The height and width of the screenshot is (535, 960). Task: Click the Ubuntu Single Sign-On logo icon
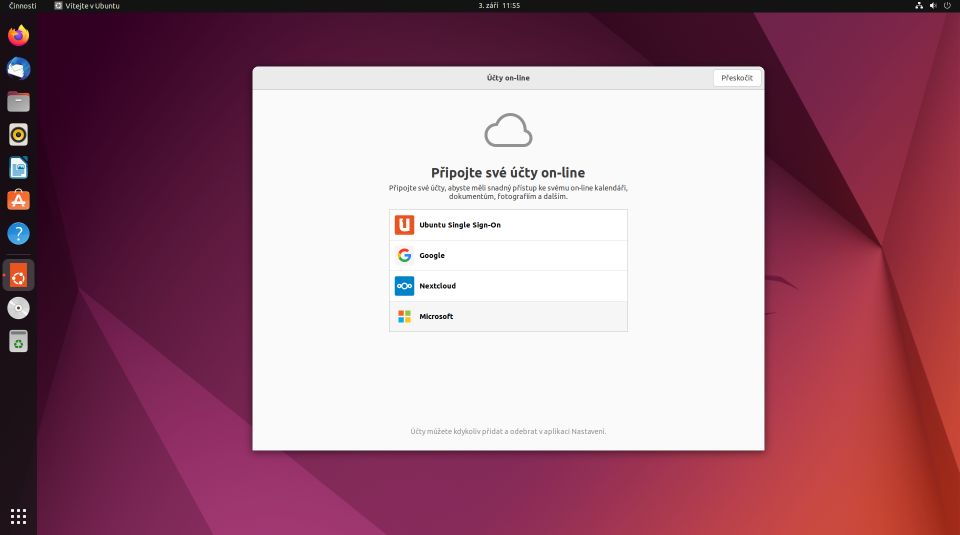[x=404, y=225]
